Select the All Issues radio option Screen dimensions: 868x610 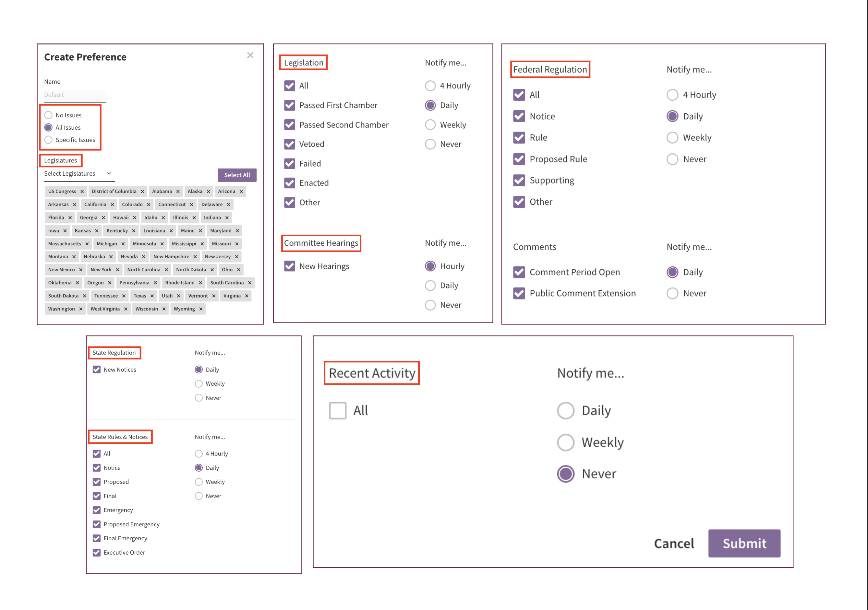coord(48,128)
